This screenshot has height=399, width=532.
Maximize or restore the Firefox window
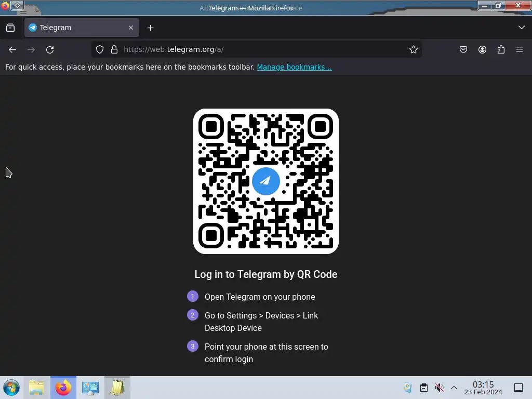(498, 5)
